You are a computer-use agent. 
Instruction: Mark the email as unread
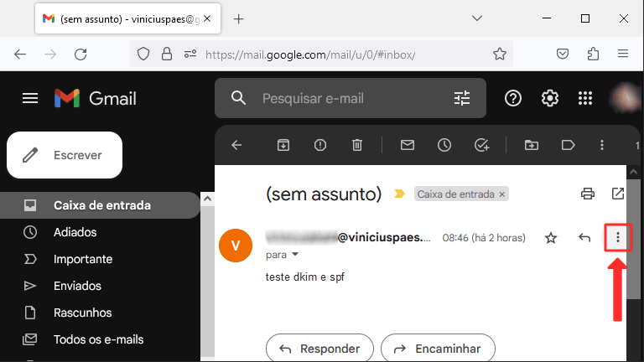click(x=408, y=145)
